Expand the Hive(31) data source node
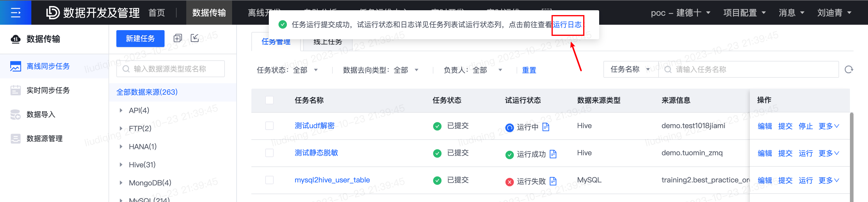Screen dimensions: 868x202 [121, 165]
